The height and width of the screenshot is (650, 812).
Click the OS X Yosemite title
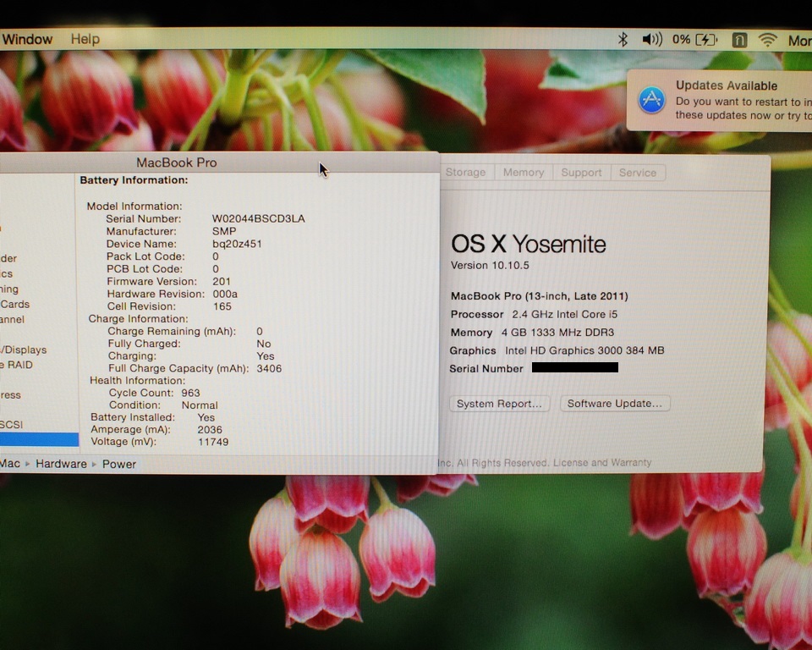tap(528, 244)
